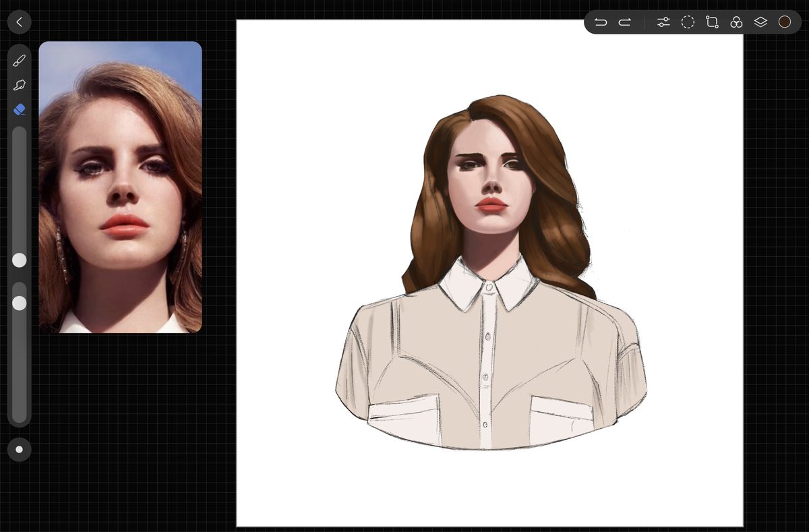Image resolution: width=809 pixels, height=532 pixels.
Task: Open the three-circles filters icon
Action: point(736,22)
